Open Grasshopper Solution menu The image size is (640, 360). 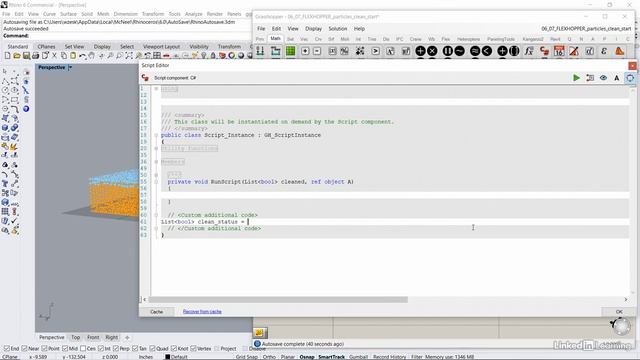coord(338,29)
